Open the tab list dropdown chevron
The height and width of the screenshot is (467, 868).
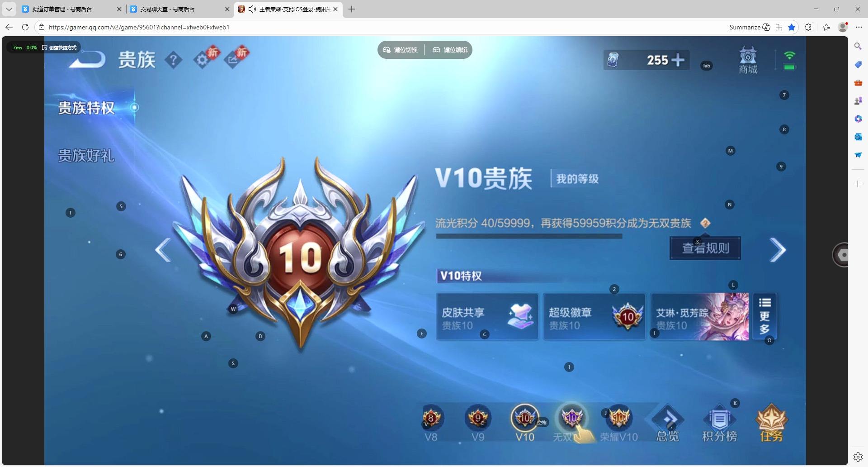coord(9,9)
